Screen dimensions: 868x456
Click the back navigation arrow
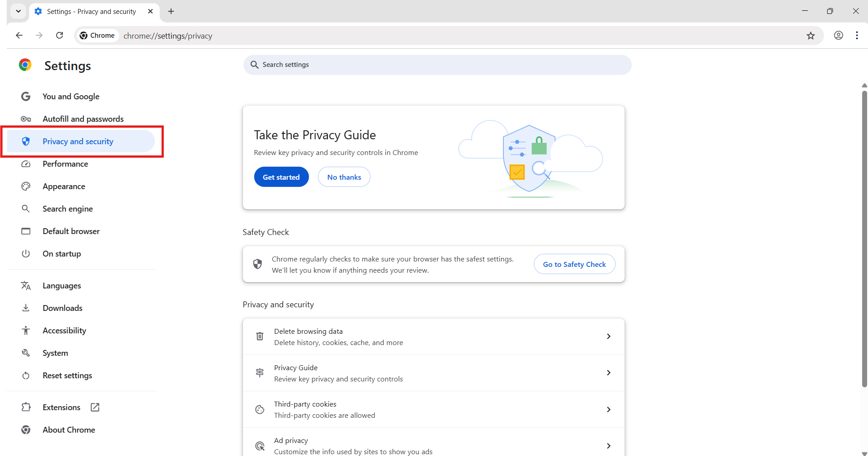pos(19,35)
